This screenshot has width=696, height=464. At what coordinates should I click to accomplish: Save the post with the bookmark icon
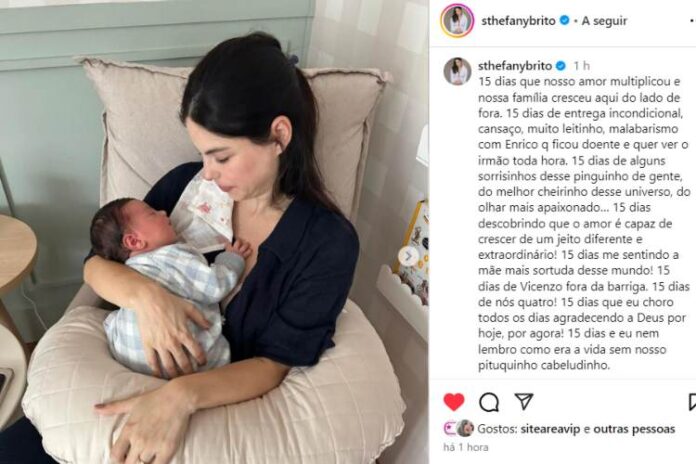pos(692,402)
